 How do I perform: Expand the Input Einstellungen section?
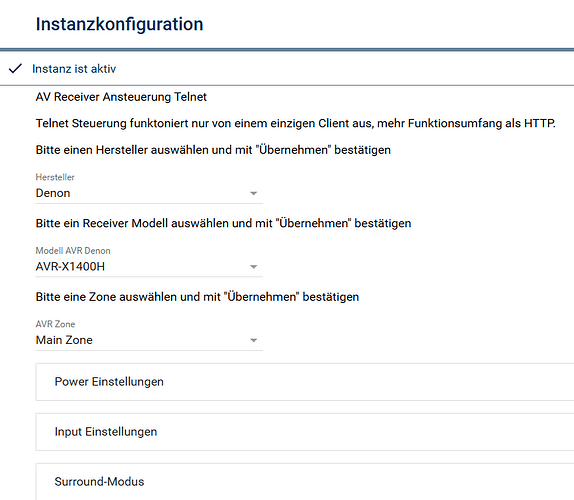tap(305, 432)
